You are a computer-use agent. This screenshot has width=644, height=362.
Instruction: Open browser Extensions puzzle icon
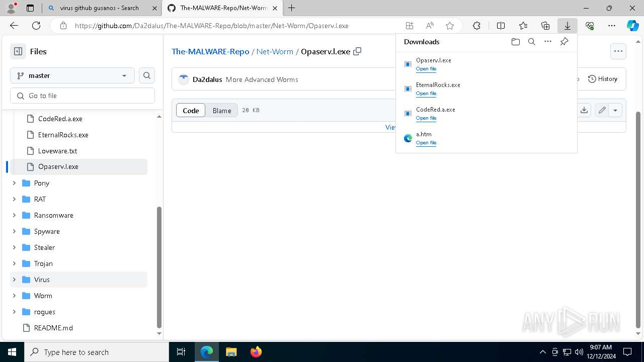point(476,26)
